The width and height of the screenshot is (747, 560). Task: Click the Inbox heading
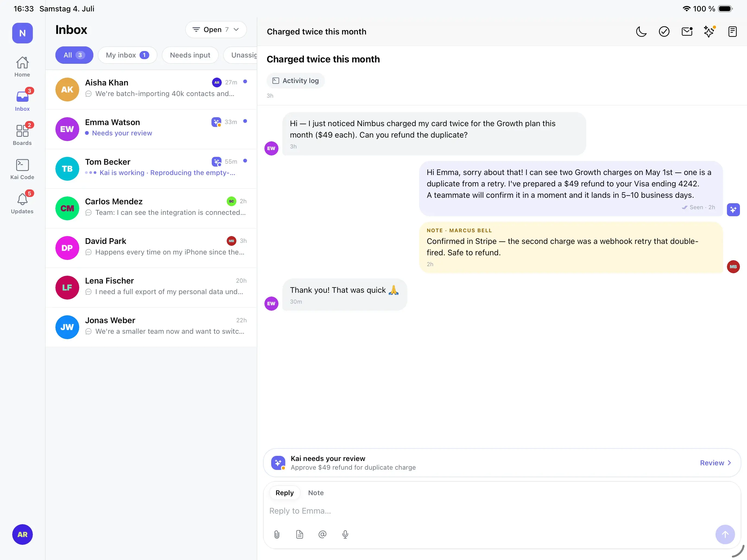click(x=71, y=30)
